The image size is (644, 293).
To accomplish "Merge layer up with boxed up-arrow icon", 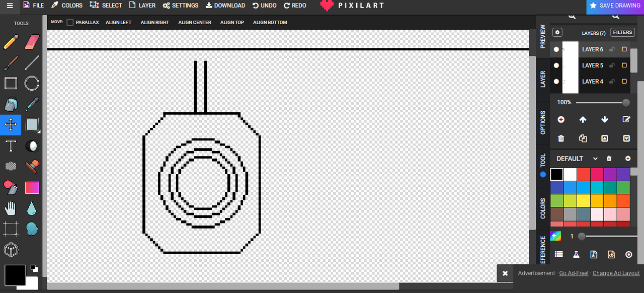I will pos(605,138).
